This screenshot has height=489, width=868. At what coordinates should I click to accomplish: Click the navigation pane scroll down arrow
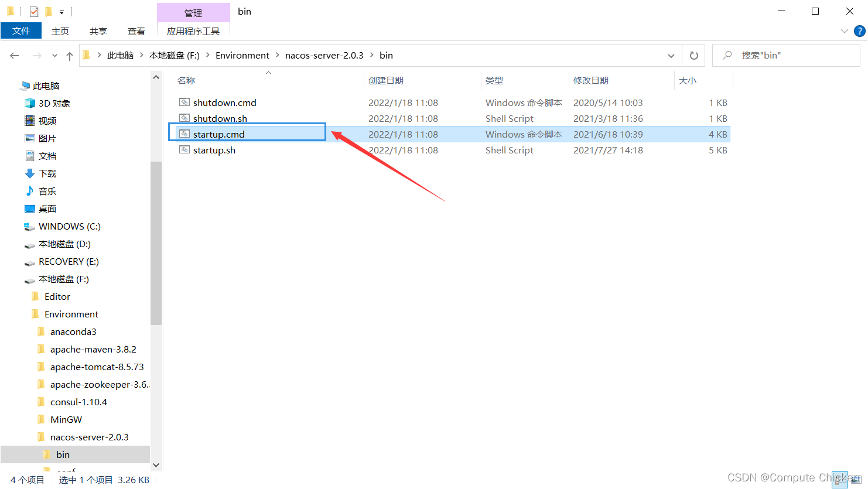(x=156, y=466)
